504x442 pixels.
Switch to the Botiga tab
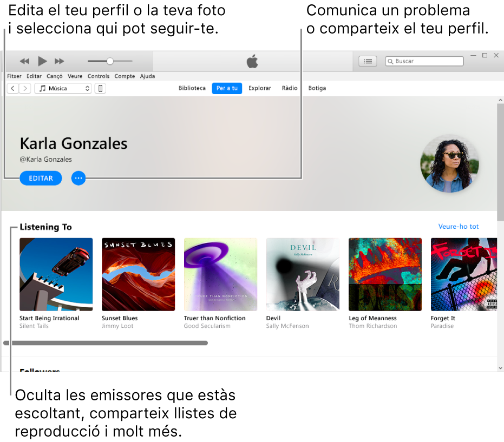coord(317,88)
